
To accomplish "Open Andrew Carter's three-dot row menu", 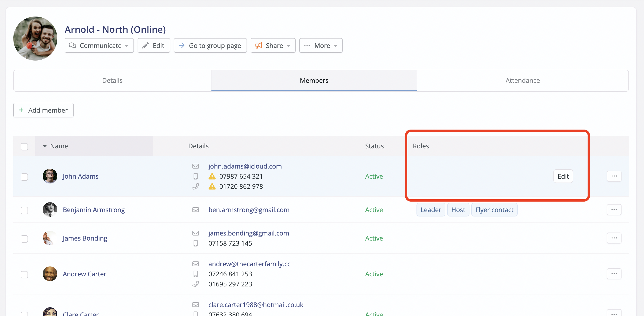I will tap(614, 274).
